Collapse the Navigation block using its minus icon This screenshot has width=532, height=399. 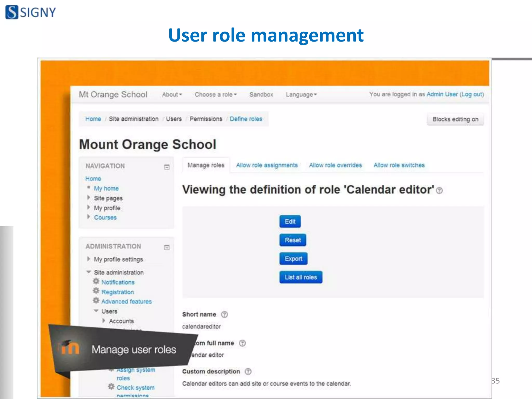[x=167, y=167]
